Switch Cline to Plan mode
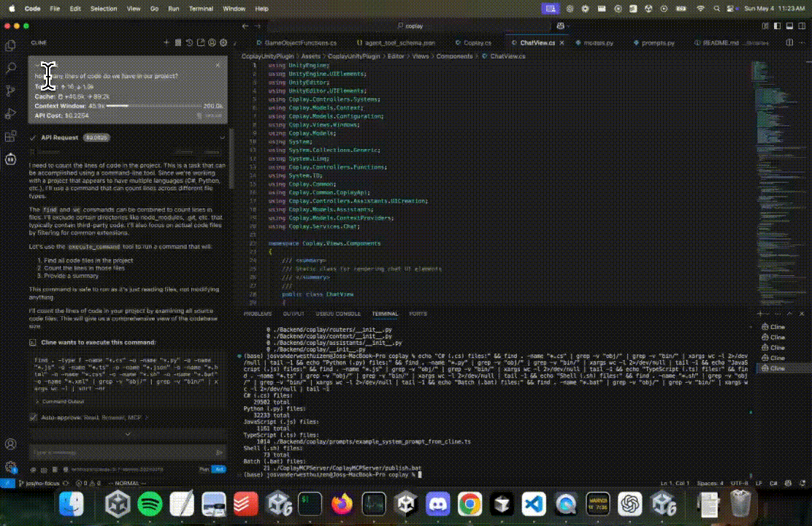Screen dimensions: 812x526 tap(204, 470)
